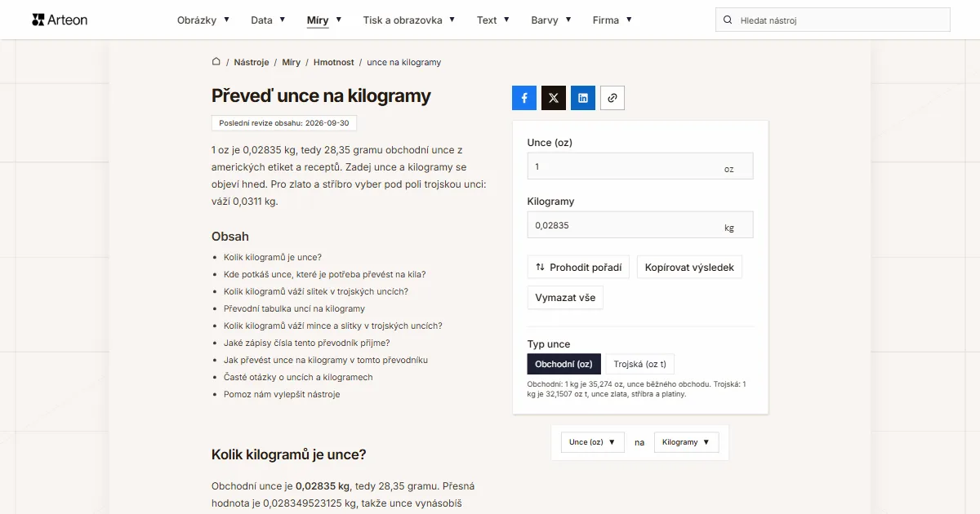Open the Míry breadcrumb link
This screenshot has height=514, width=980.
pyautogui.click(x=292, y=62)
